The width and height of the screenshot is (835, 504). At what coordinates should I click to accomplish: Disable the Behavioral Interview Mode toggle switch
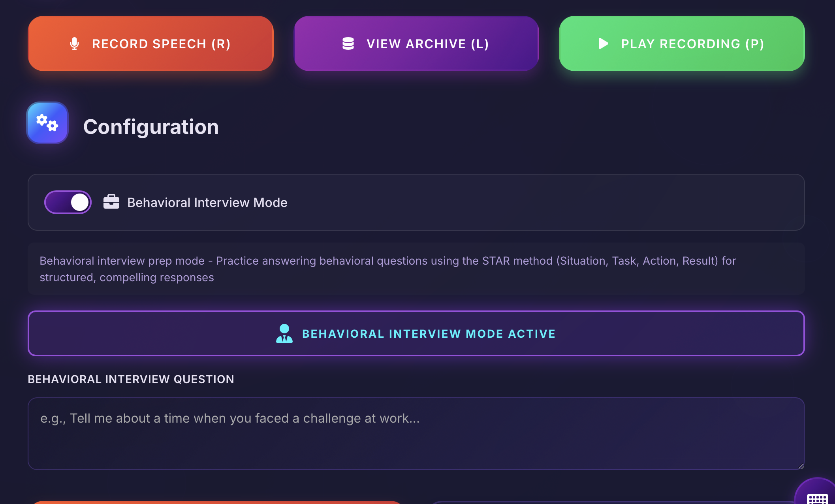pos(68,202)
